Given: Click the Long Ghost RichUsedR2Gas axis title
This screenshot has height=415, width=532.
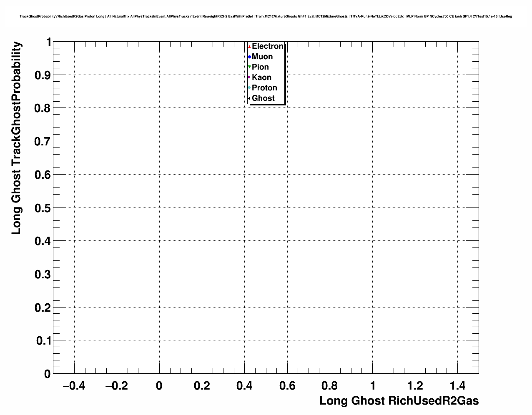Looking at the screenshot, I should click(x=399, y=401).
